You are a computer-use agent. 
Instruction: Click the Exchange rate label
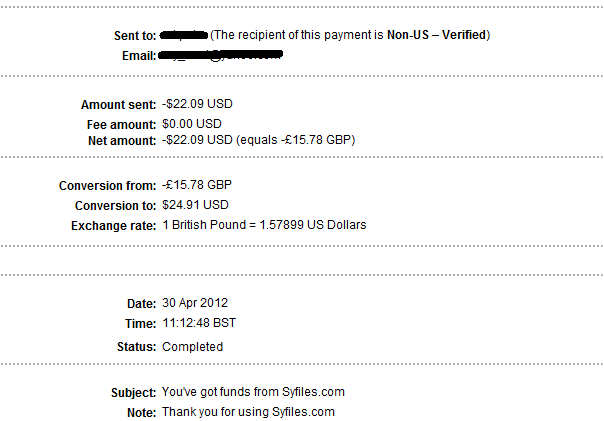pyautogui.click(x=115, y=225)
